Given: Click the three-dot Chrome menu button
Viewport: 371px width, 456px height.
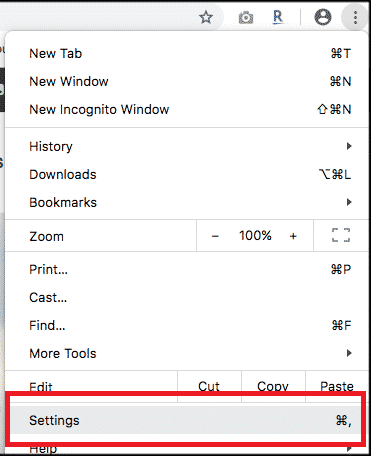Looking at the screenshot, I should (x=355, y=17).
